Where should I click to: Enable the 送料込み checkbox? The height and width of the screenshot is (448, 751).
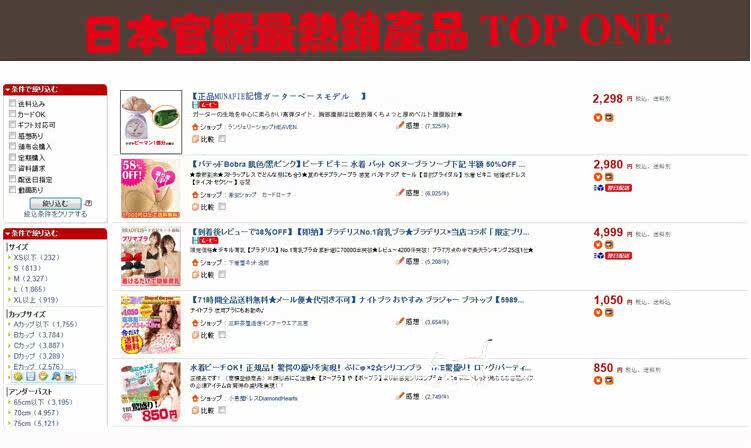tap(12, 103)
